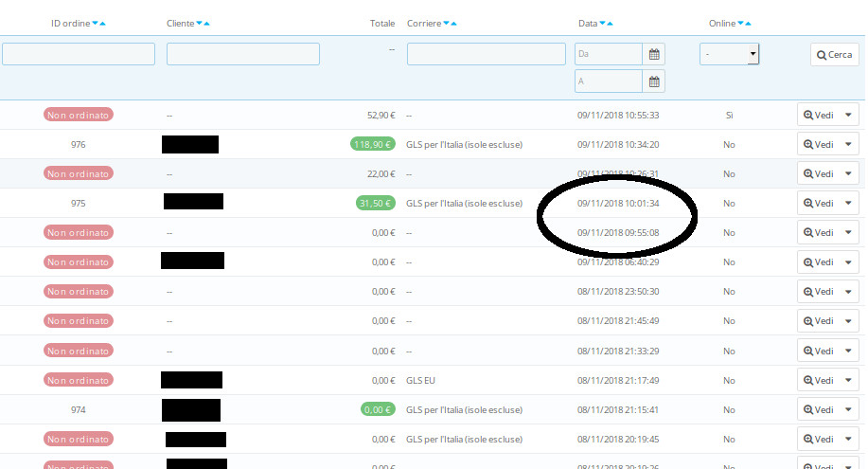Expand actions for cart 08/11/2018 21:45:49
Image resolution: width=868 pixels, height=469 pixels.
[x=849, y=320]
